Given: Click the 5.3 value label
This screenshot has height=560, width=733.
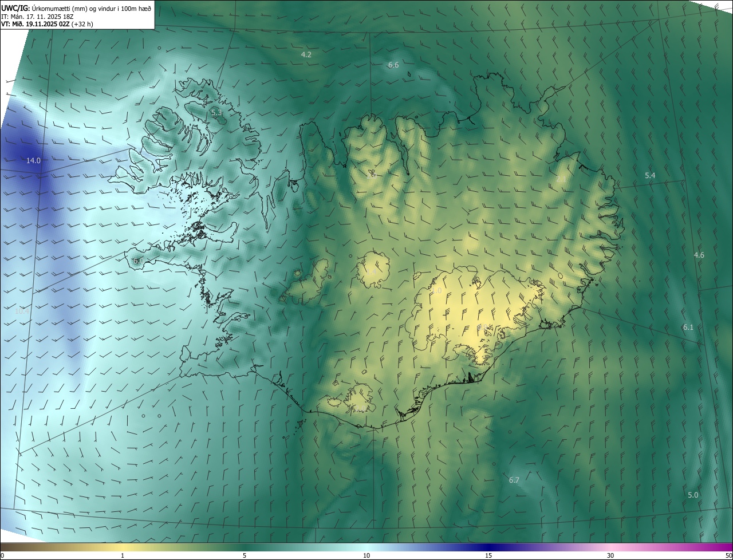Looking at the screenshot, I should tap(216, 113).
